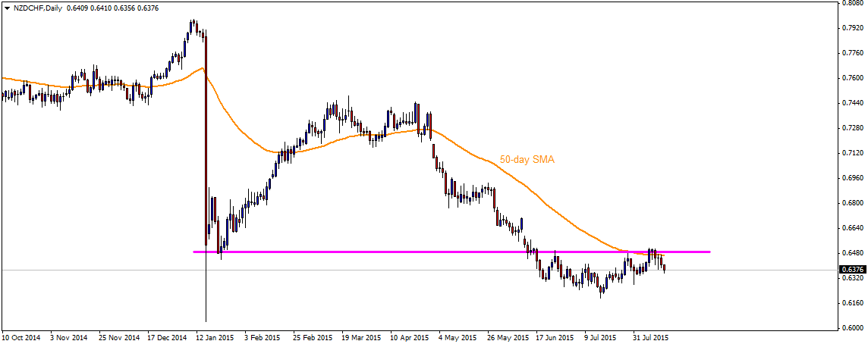Click the 0.7600 price scale label
Screen dimensions: 868x344
click(x=853, y=78)
